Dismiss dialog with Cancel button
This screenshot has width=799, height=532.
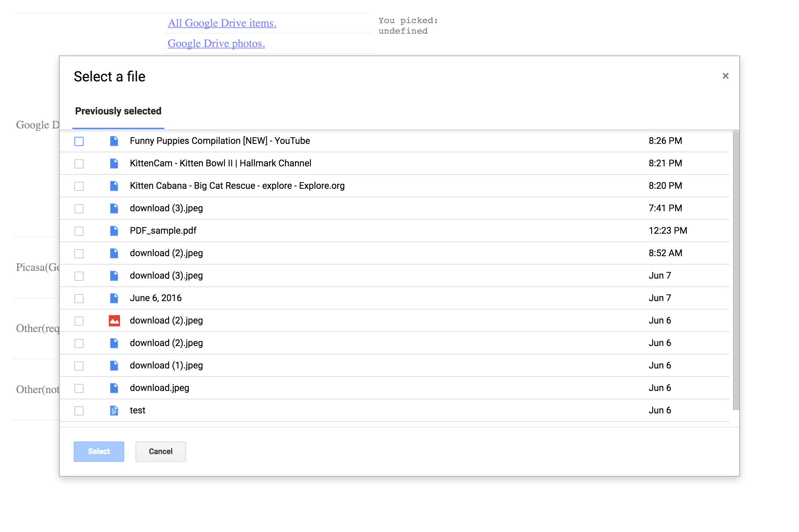[161, 452]
